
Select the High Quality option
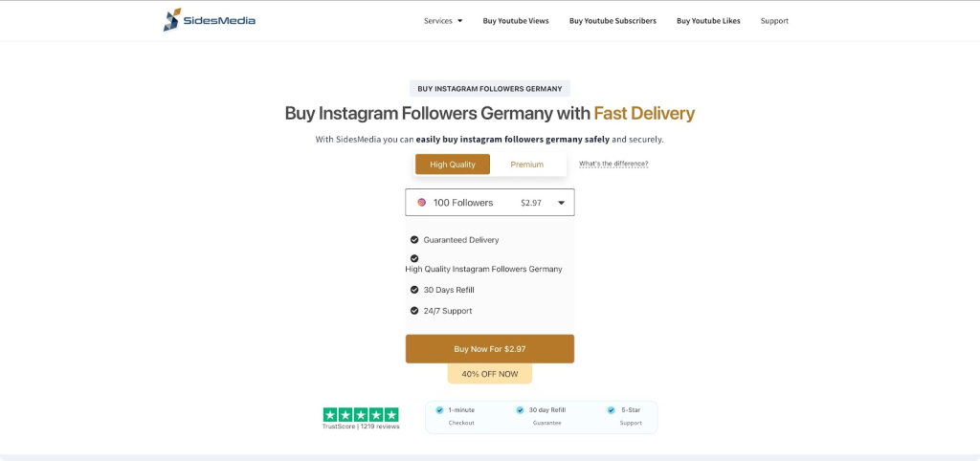click(453, 165)
